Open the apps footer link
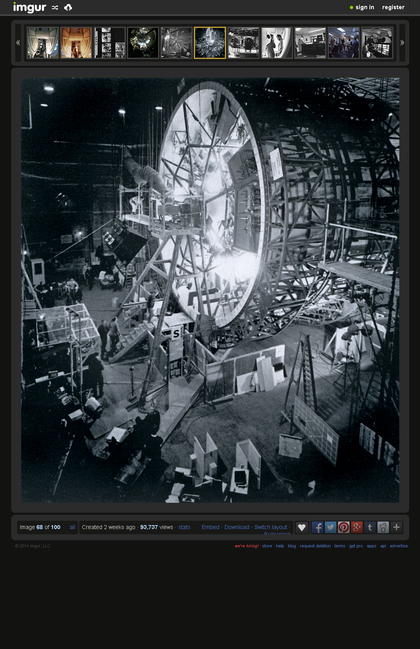This screenshot has height=649, width=420. tap(372, 546)
